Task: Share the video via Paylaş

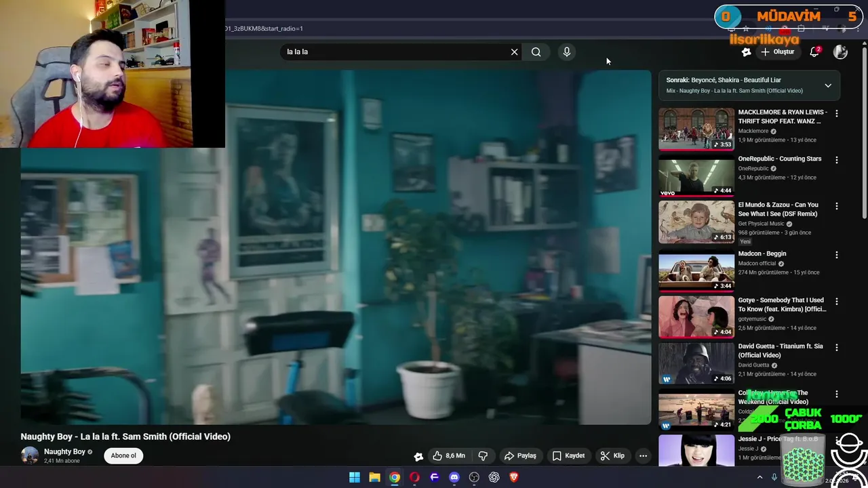Action: (520, 455)
